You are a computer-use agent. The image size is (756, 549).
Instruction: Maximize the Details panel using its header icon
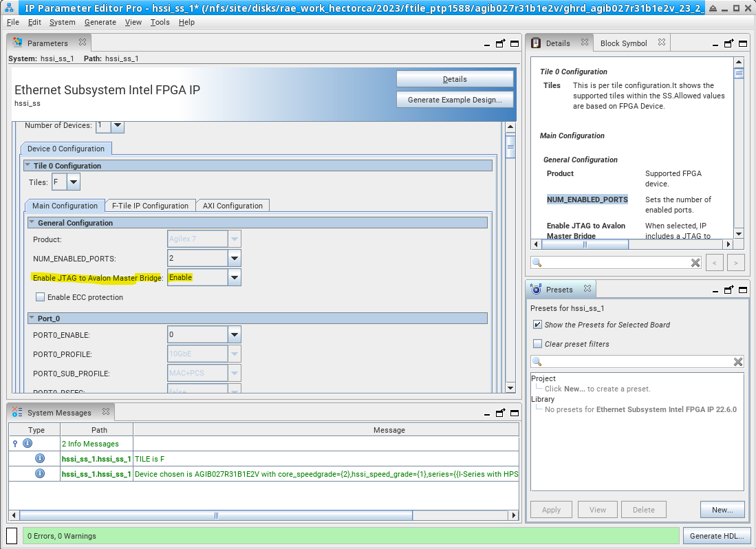coord(742,43)
